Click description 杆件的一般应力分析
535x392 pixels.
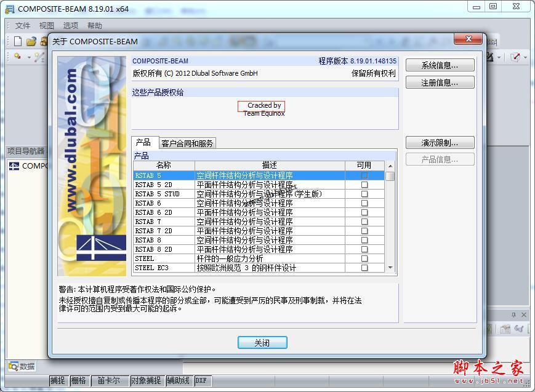[230, 258]
